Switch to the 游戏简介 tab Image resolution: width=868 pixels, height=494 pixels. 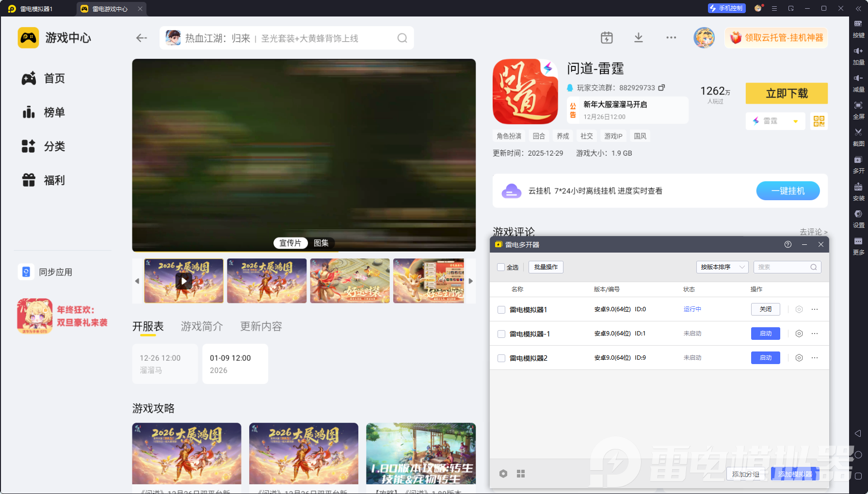[202, 326]
